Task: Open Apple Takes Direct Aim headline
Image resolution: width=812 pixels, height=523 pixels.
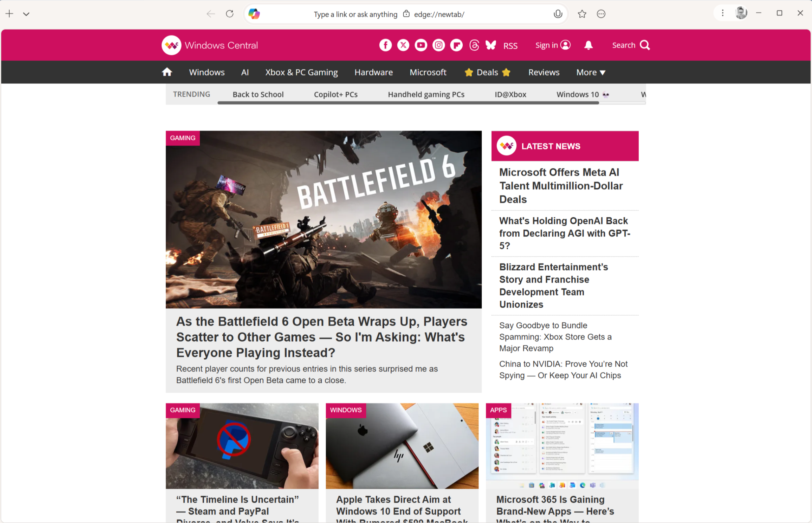Action: click(x=402, y=509)
